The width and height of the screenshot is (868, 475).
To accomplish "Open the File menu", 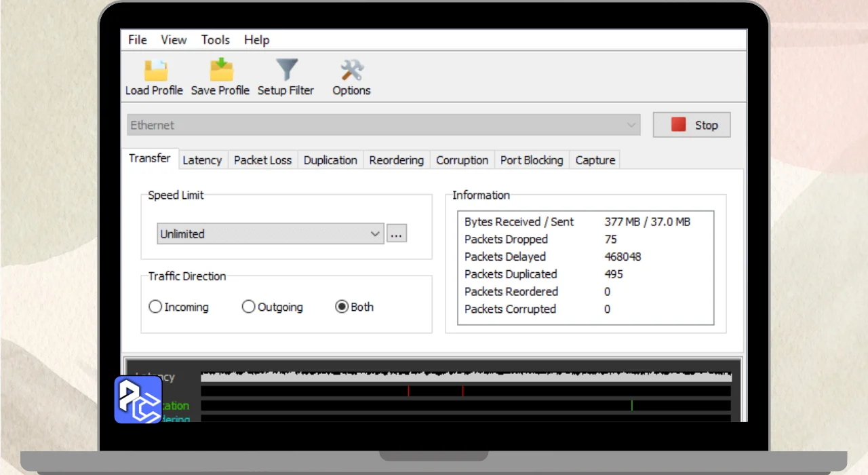I will point(138,40).
